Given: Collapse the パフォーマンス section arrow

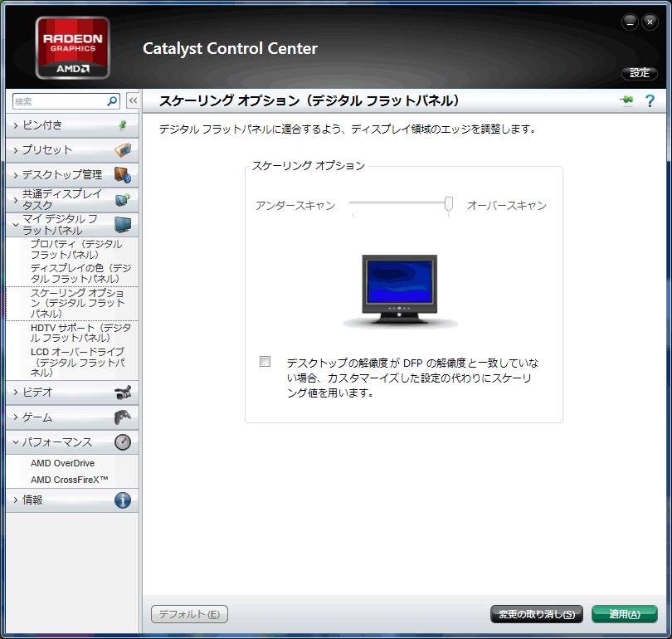Looking at the screenshot, I should (16, 442).
